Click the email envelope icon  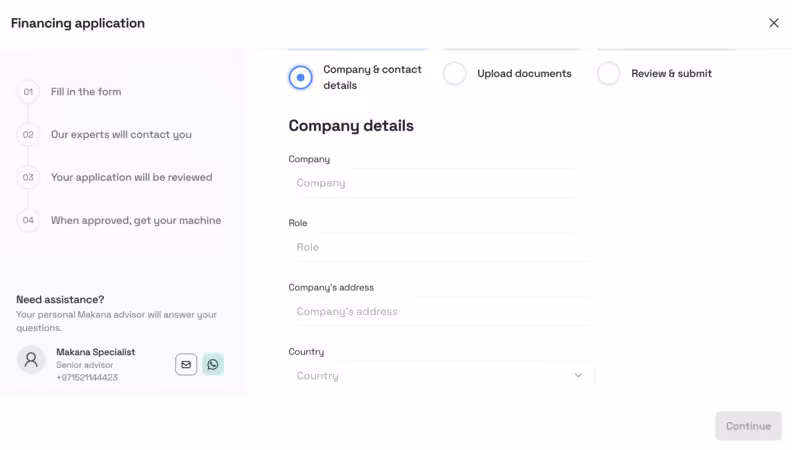[186, 364]
